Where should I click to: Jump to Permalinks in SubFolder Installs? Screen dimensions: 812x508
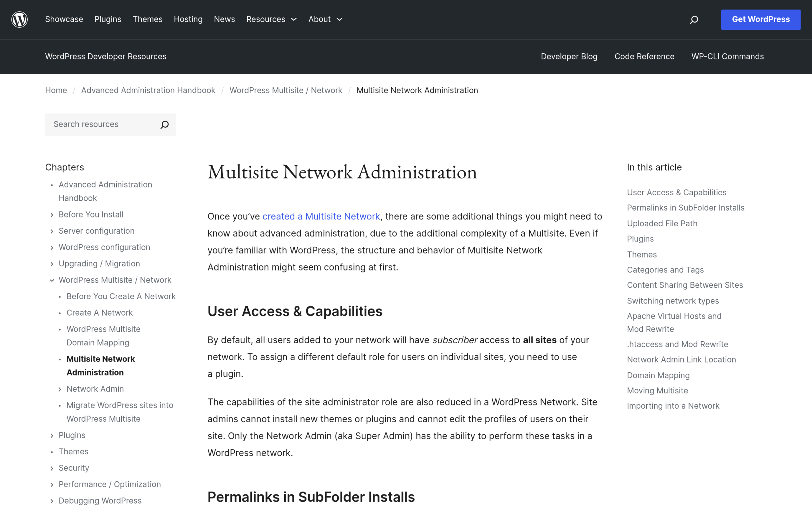685,208
